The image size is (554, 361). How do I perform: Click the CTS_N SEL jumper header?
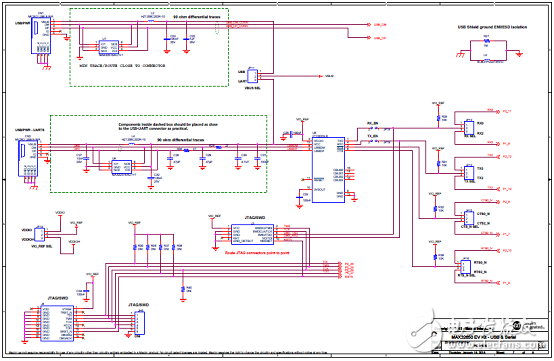469,218
